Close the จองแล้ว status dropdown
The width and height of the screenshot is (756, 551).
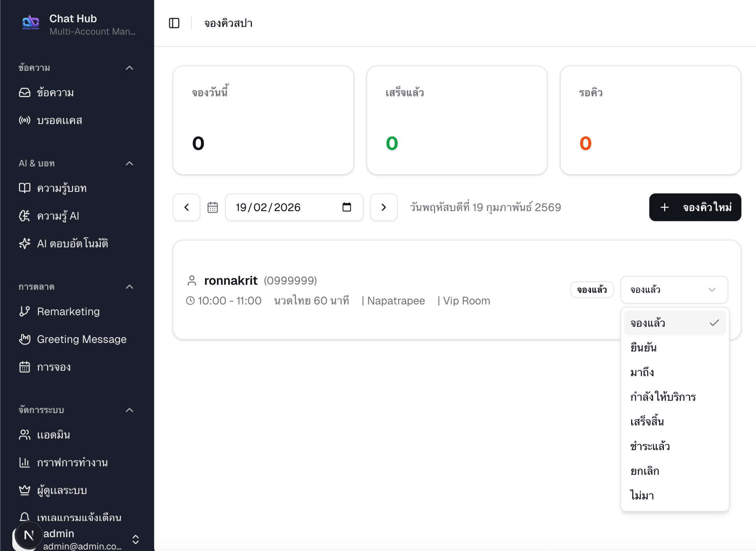point(674,290)
